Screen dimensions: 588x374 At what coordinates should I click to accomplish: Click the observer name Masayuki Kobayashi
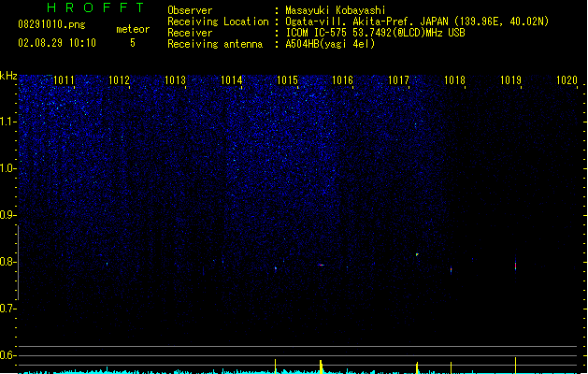coord(336,10)
